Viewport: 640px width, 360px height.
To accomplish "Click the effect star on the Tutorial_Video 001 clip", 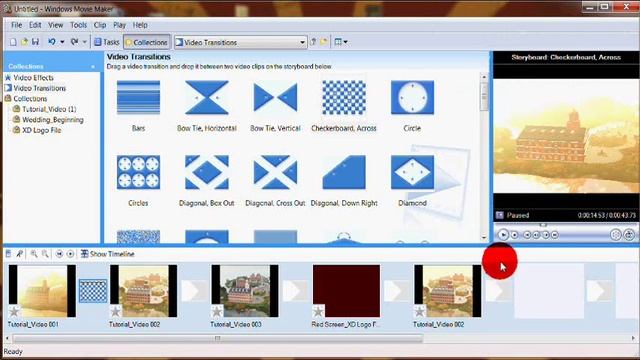I will [x=14, y=312].
